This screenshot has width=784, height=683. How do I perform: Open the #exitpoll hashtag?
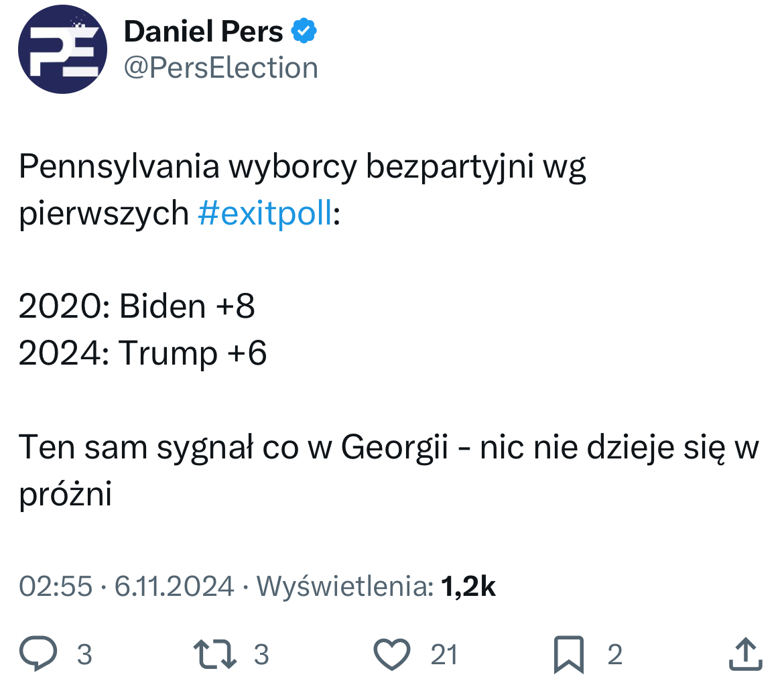click(x=265, y=213)
